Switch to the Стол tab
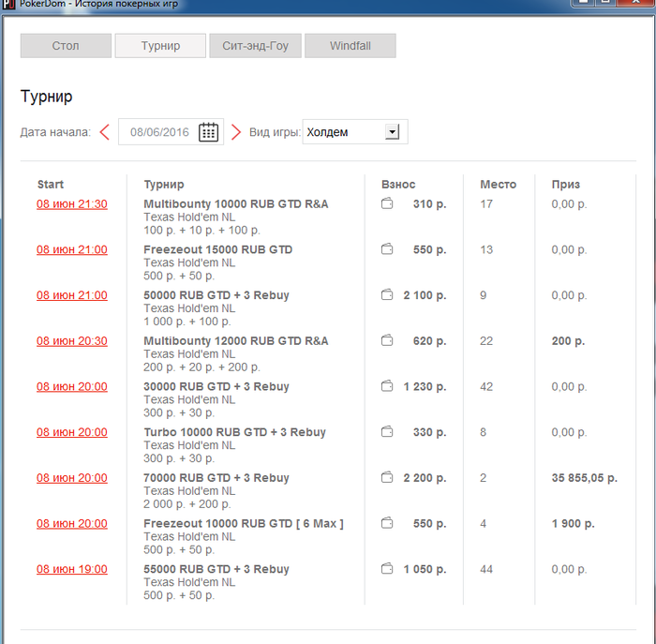 click(66, 46)
